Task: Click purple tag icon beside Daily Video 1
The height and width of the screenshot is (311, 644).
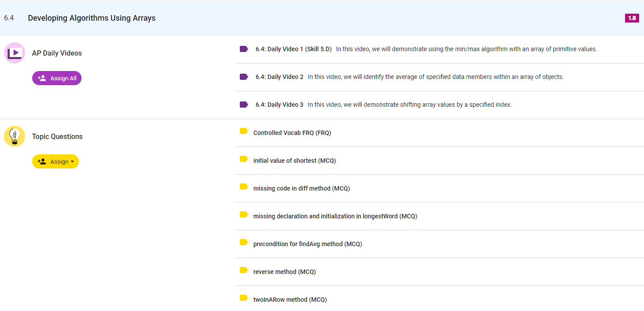Action: pos(244,49)
